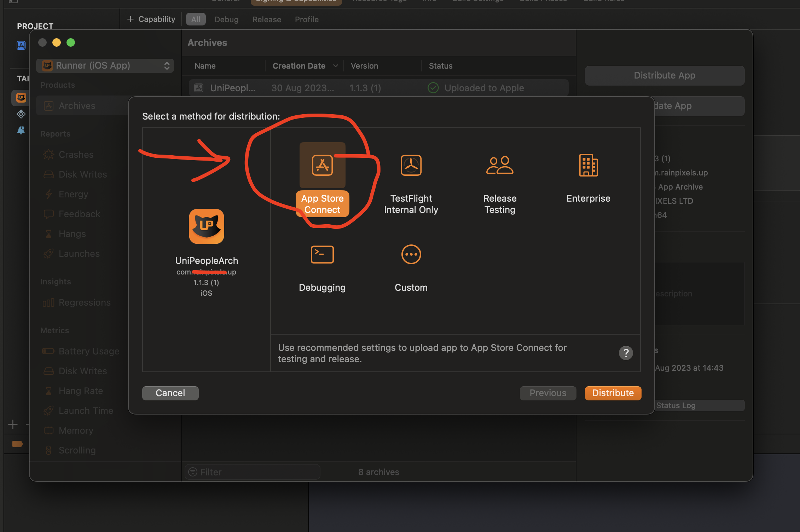
Task: Select Release Testing distribution option
Action: (500, 184)
